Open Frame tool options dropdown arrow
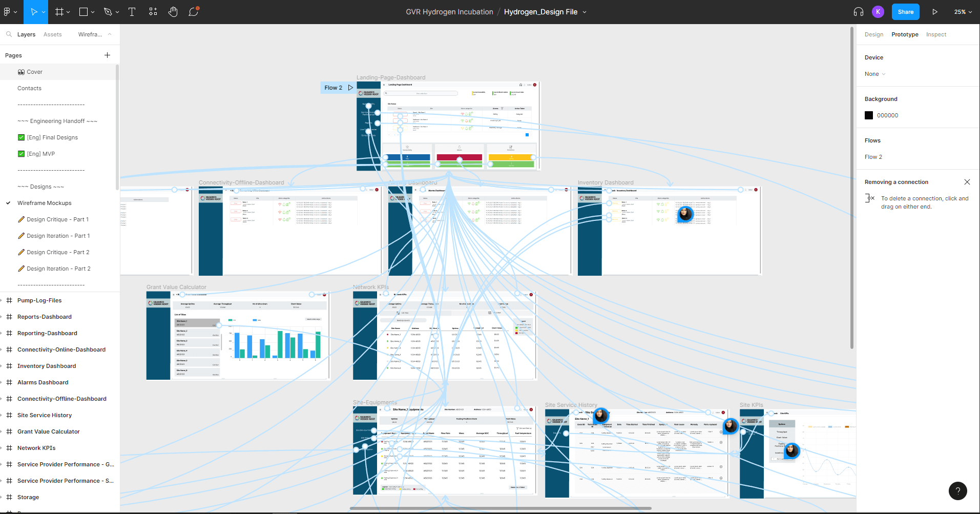980x514 pixels. [69, 12]
